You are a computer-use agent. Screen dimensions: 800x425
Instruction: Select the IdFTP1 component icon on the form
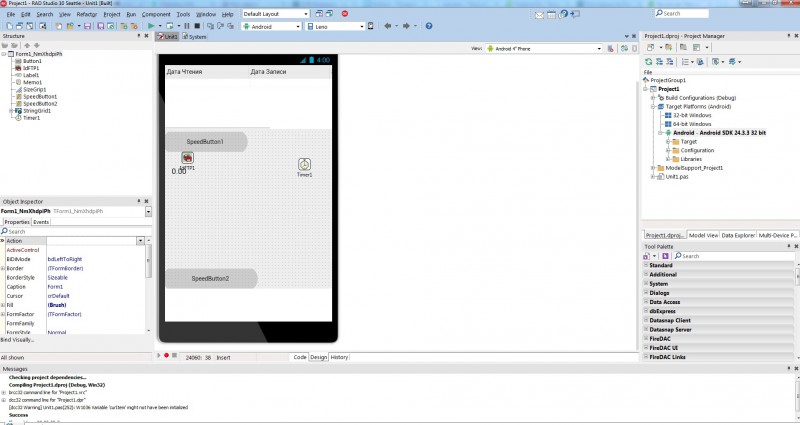coord(188,158)
